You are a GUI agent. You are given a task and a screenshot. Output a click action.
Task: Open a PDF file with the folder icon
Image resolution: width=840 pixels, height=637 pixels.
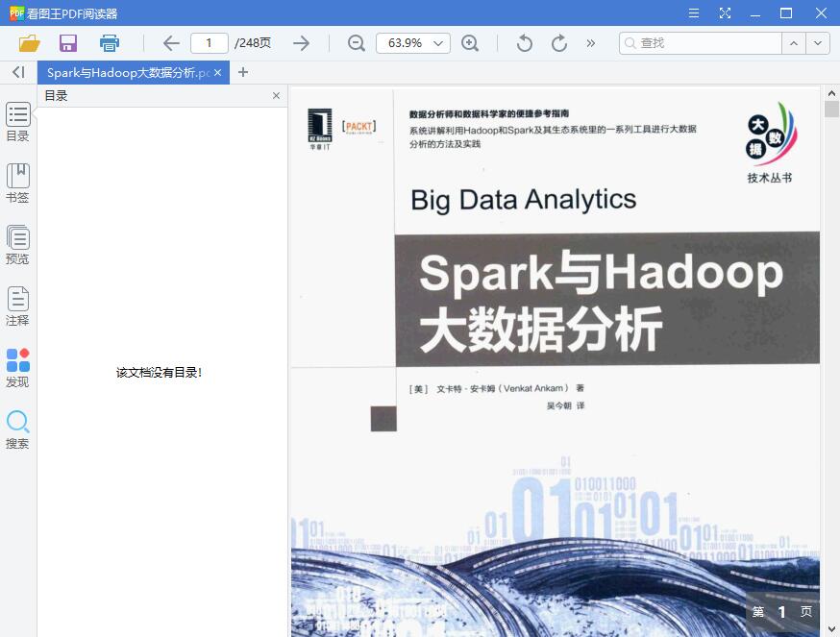click(28, 43)
